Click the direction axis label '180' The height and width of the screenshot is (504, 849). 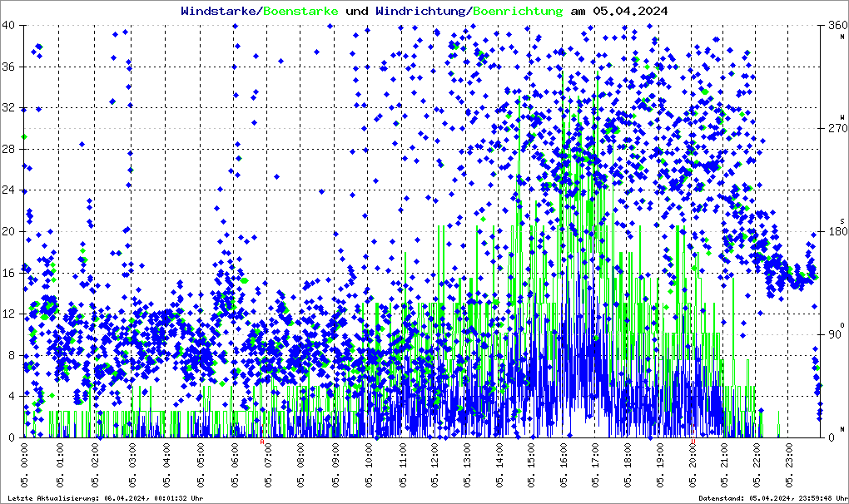tap(837, 231)
